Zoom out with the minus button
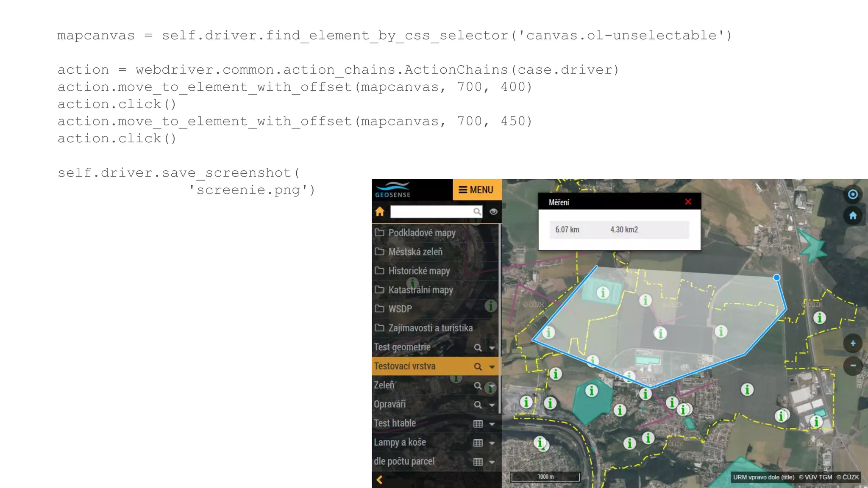 point(853,365)
